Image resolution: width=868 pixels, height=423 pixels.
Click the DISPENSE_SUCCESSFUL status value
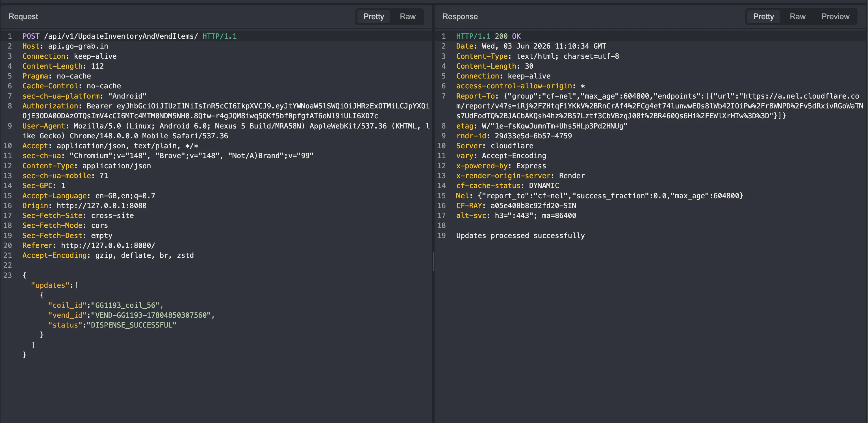click(x=131, y=325)
